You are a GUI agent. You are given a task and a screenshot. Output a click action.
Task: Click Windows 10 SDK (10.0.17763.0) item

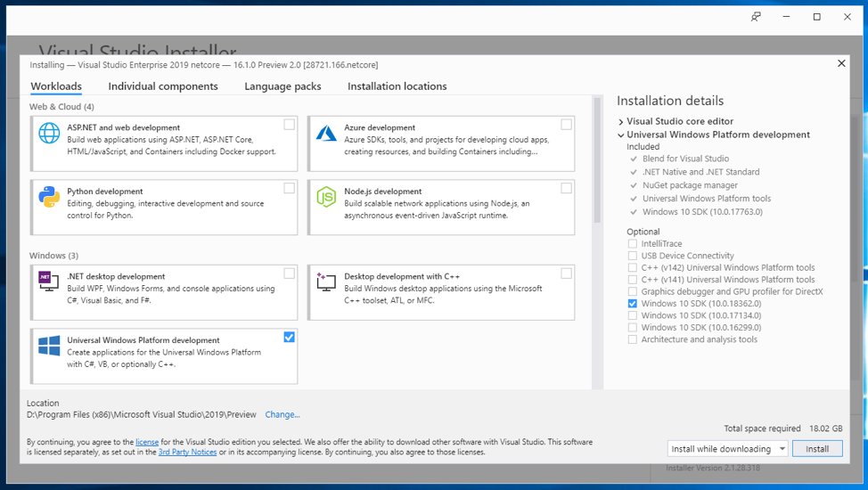(x=702, y=211)
